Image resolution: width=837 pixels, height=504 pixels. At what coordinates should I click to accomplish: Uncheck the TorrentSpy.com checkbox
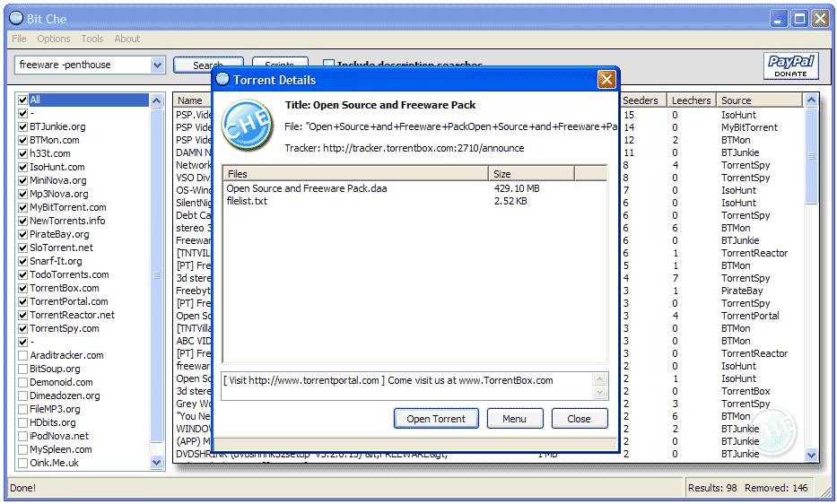(23, 328)
